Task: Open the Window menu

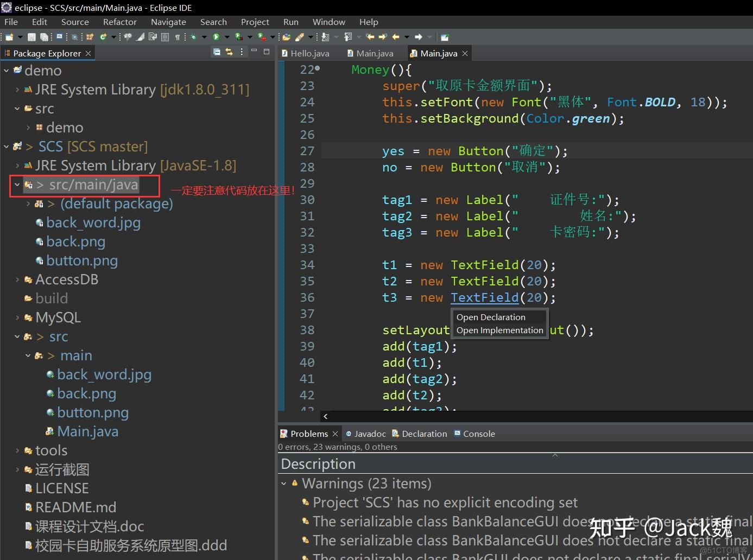Action: click(x=328, y=22)
